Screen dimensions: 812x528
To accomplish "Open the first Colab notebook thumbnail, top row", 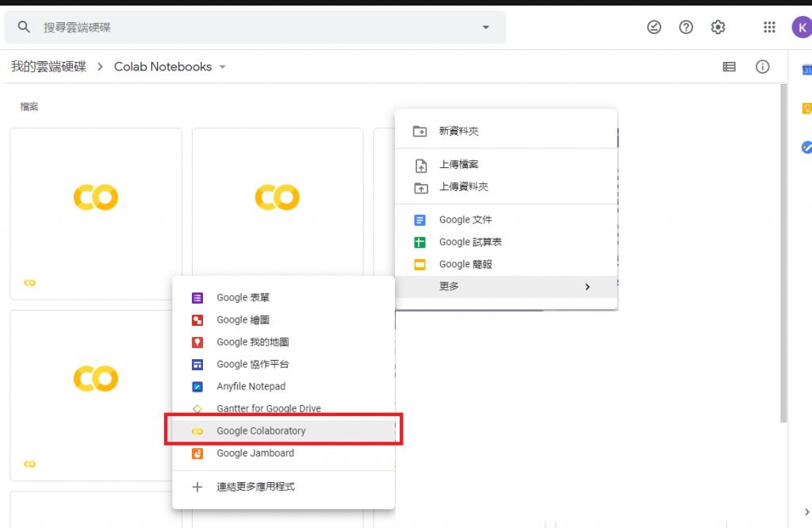I will 96,214.
